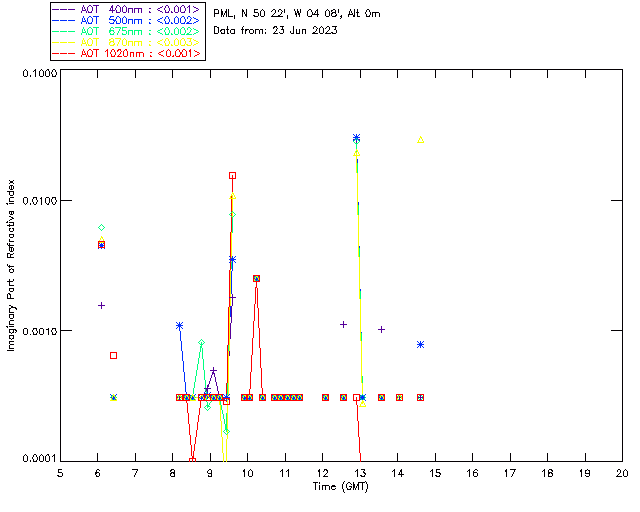This screenshot has width=640, height=512.
Task: Click the x-axis tick label 18
Action: click(547, 473)
